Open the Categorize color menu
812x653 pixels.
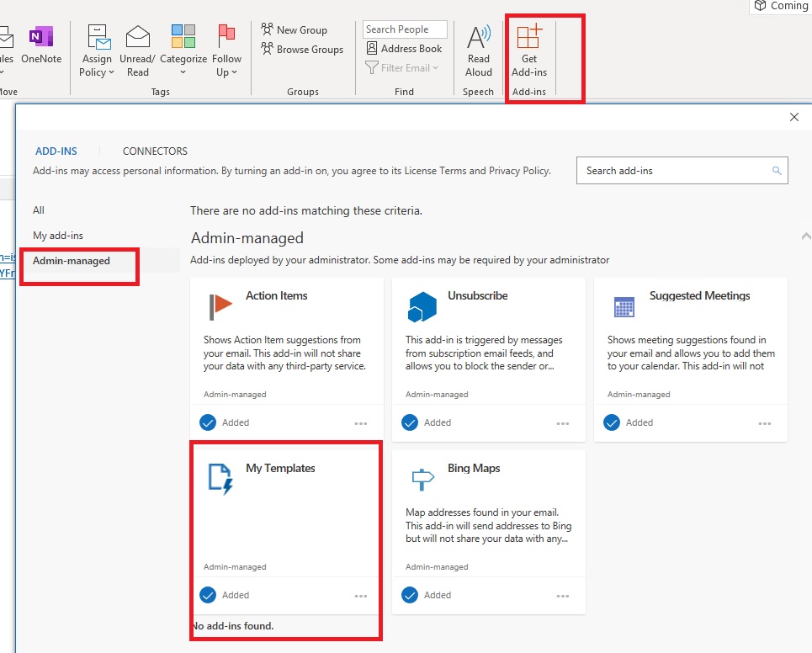183,51
